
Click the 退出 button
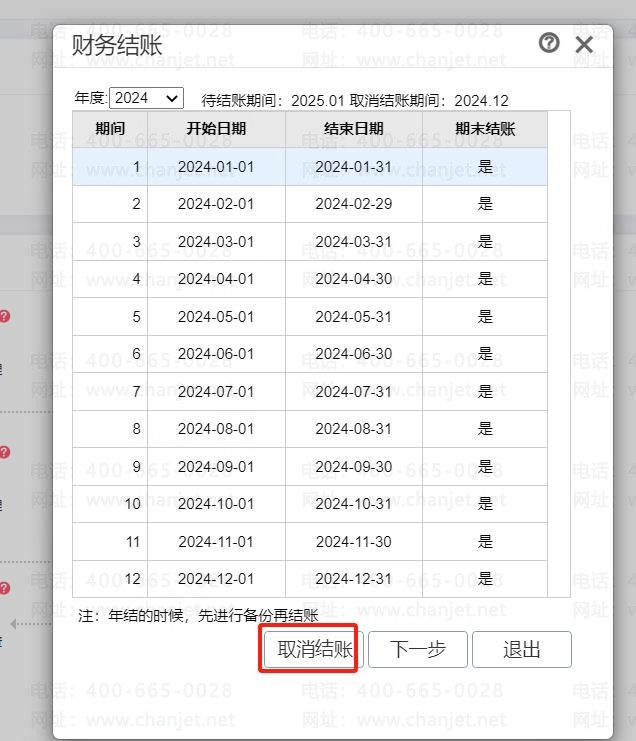click(522, 649)
